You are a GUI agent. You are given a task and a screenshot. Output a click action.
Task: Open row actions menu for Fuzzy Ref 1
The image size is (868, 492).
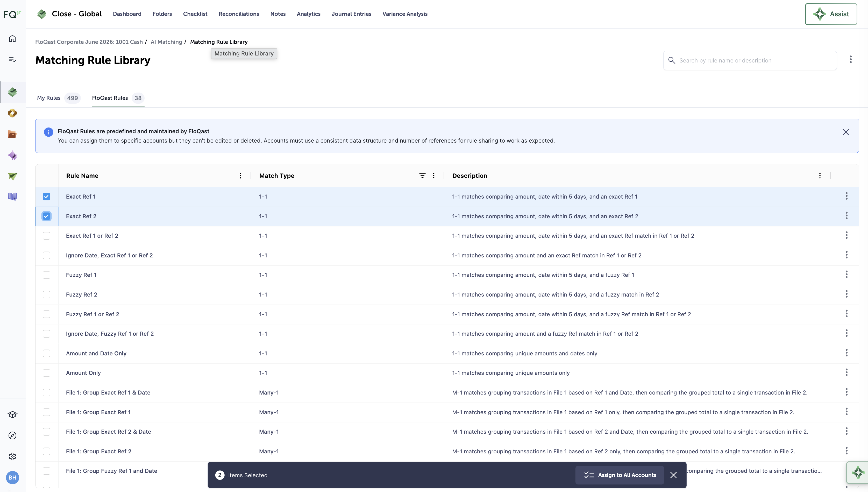pyautogui.click(x=846, y=274)
